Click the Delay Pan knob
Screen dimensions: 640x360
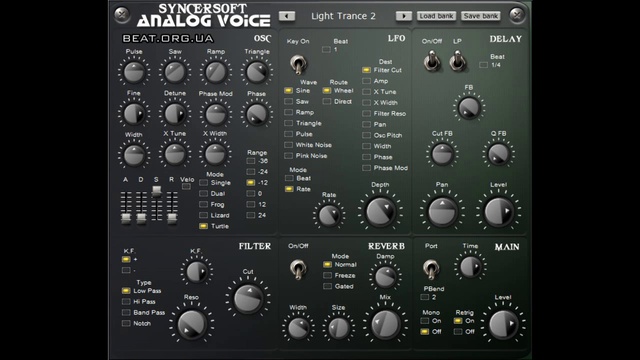(x=442, y=211)
